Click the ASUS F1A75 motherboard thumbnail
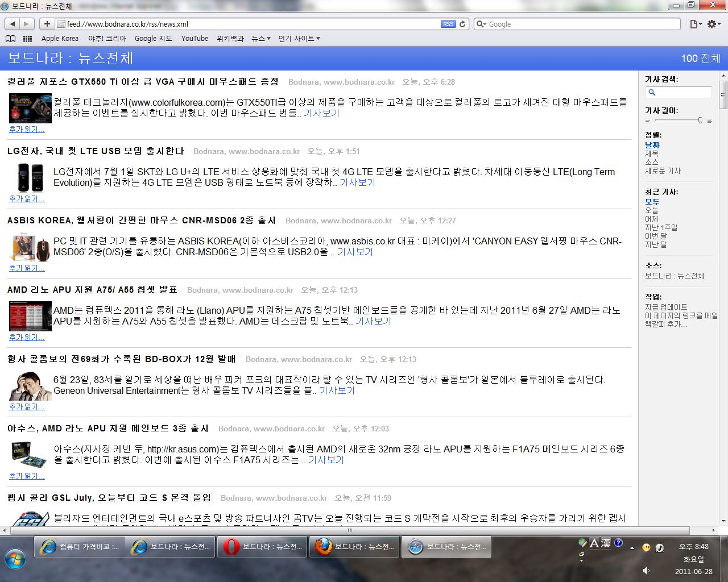The width and height of the screenshot is (728, 582). pos(29,455)
